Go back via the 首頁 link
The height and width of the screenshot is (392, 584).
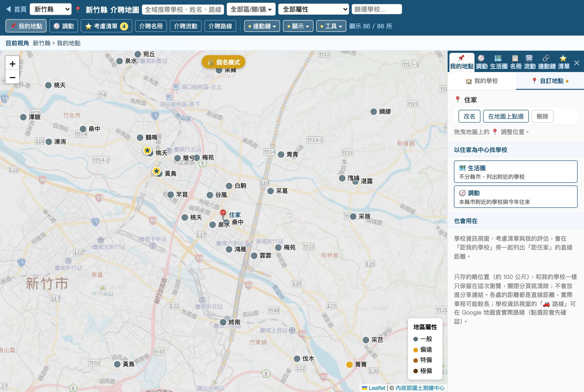[16, 9]
